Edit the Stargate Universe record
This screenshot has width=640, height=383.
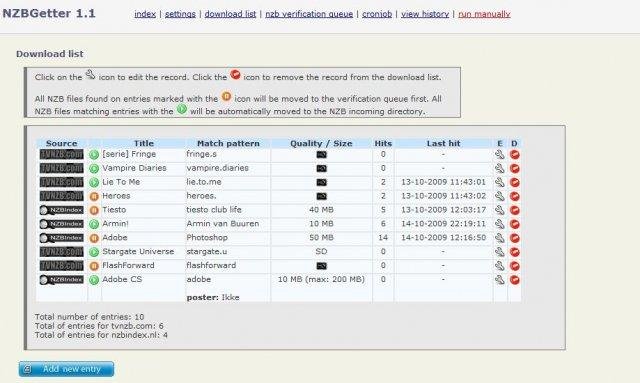tap(500, 252)
